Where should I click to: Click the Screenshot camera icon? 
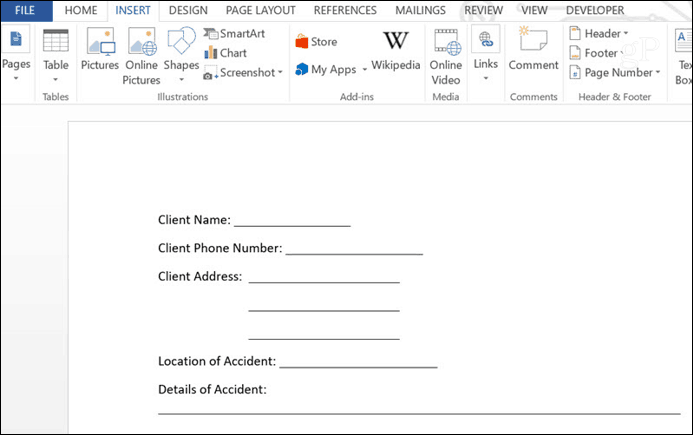(x=210, y=73)
